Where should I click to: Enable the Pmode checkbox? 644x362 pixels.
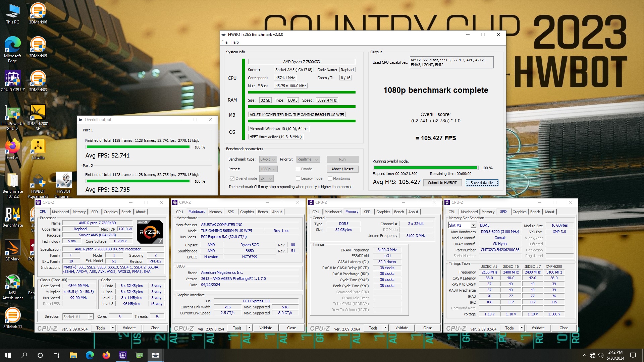coord(298,169)
